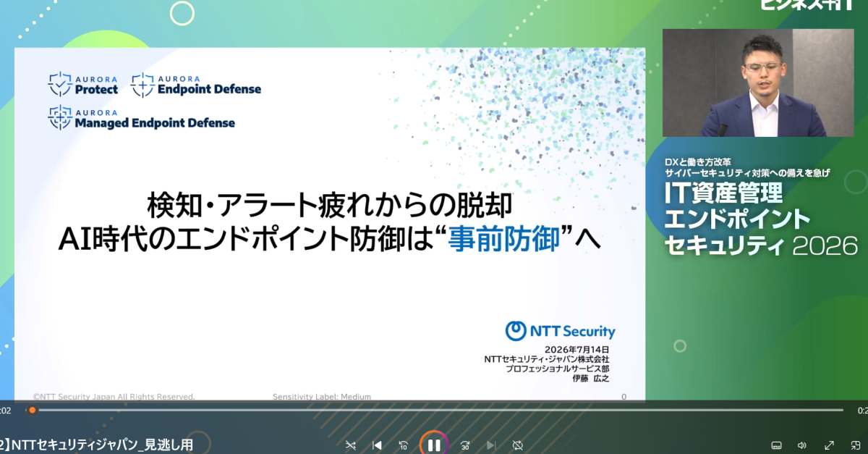Click the Aurora Protect shield logo
The height and width of the screenshot is (454, 868).
[83, 85]
